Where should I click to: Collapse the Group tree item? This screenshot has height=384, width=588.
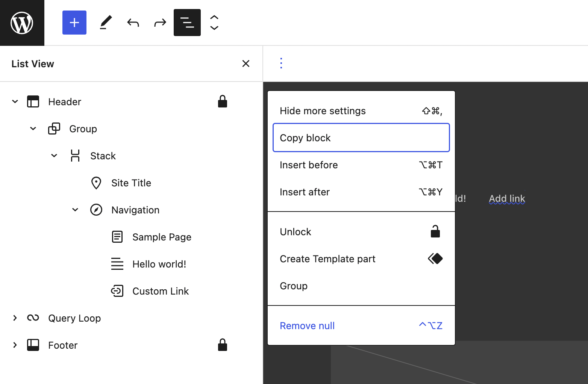[33, 129]
